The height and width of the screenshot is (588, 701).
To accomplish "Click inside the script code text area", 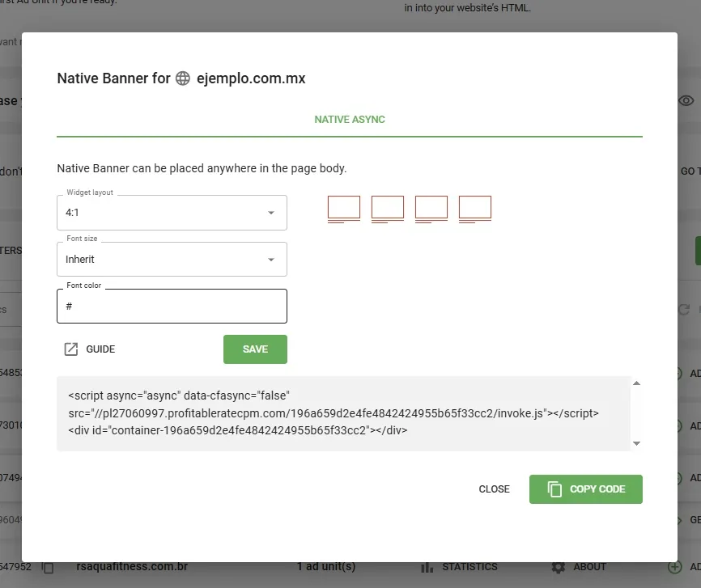I will [x=340, y=413].
